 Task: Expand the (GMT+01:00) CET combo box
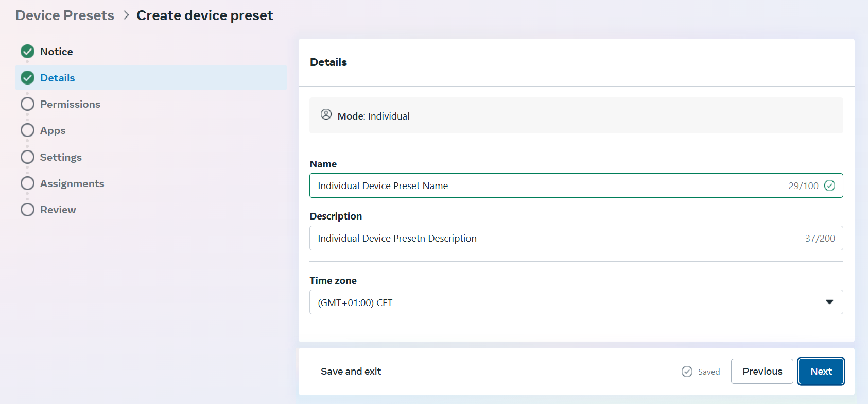[x=566, y=302]
